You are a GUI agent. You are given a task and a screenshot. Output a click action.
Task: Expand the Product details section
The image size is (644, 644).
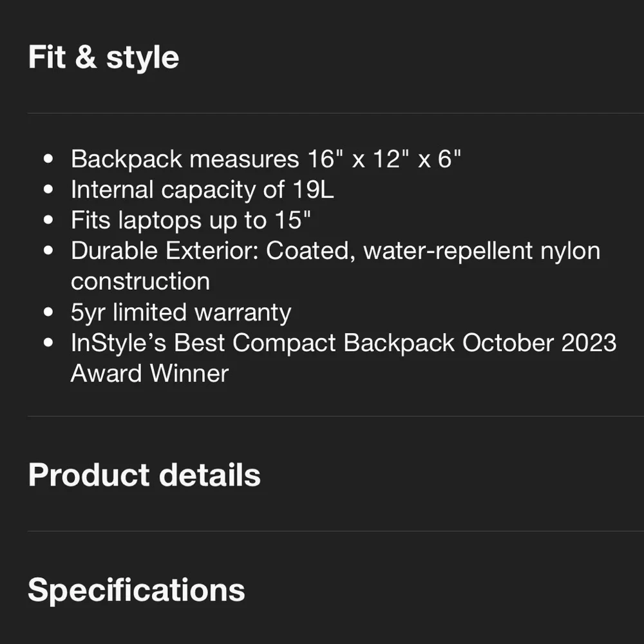coord(144,475)
